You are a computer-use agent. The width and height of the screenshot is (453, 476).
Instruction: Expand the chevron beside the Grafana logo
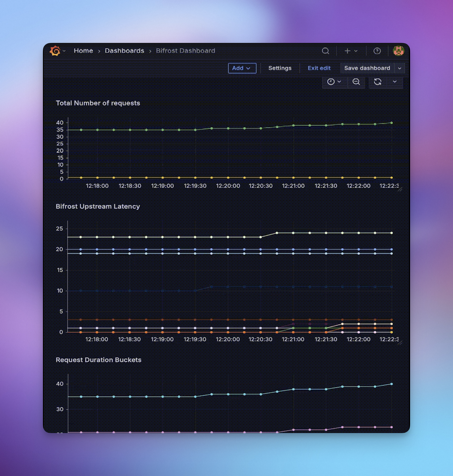click(x=64, y=51)
